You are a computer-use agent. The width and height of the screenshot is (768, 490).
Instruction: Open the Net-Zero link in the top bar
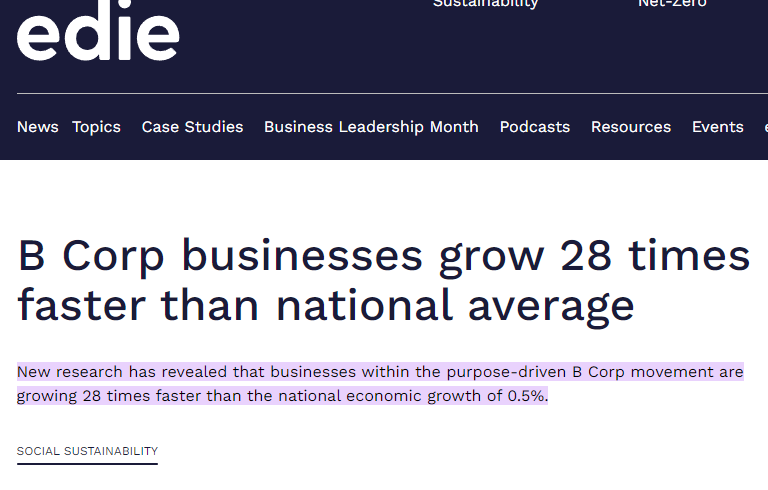672,4
